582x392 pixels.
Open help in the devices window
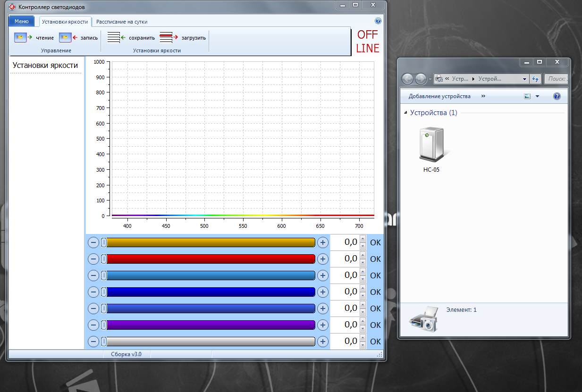tap(557, 96)
